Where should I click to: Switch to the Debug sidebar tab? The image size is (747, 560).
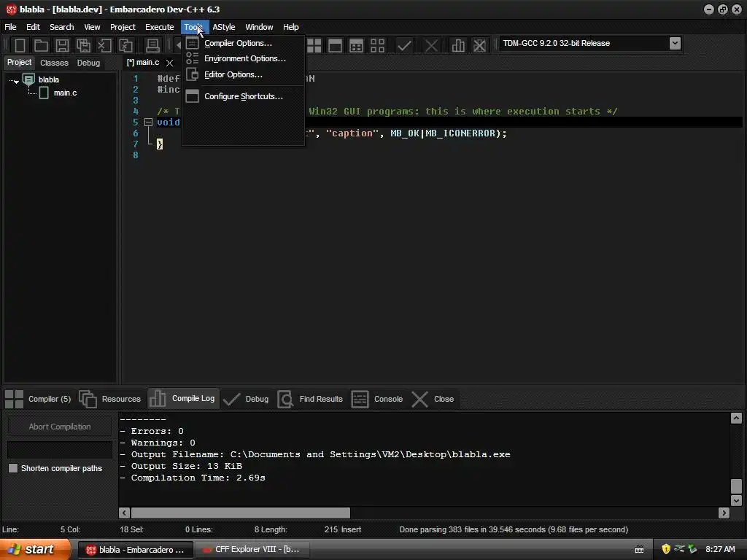88,63
